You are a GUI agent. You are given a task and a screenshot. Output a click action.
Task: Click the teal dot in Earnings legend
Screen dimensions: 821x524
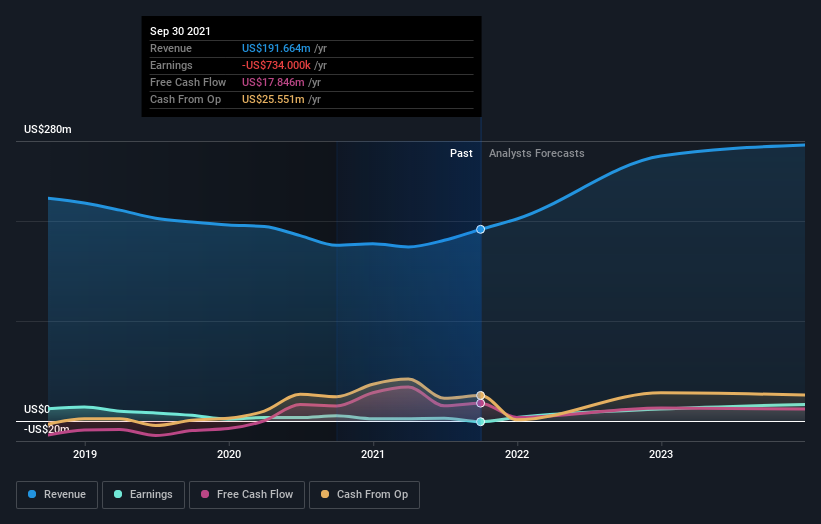[118, 494]
